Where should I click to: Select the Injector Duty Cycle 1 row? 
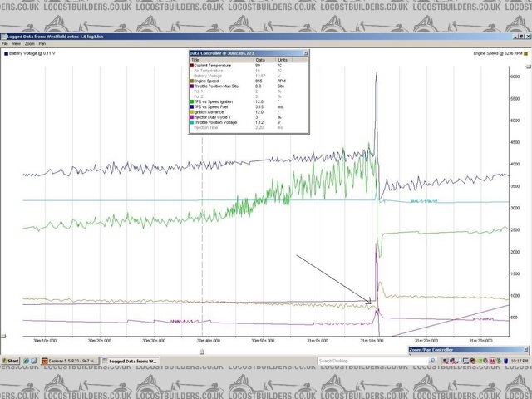pyautogui.click(x=249, y=117)
